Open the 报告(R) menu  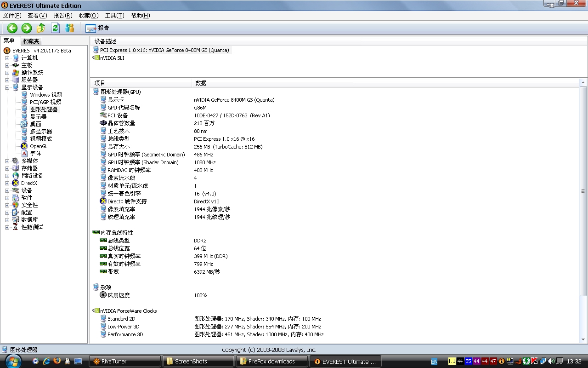(x=62, y=15)
